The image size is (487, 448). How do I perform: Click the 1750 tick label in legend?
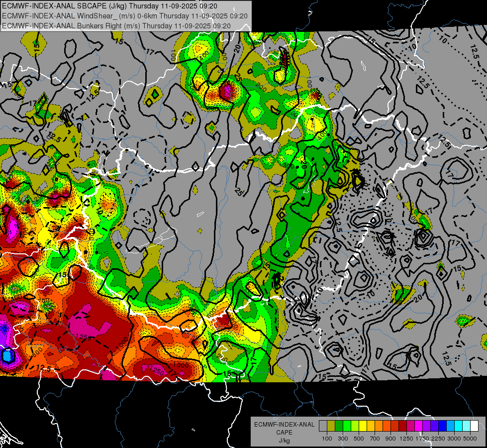[x=423, y=439]
